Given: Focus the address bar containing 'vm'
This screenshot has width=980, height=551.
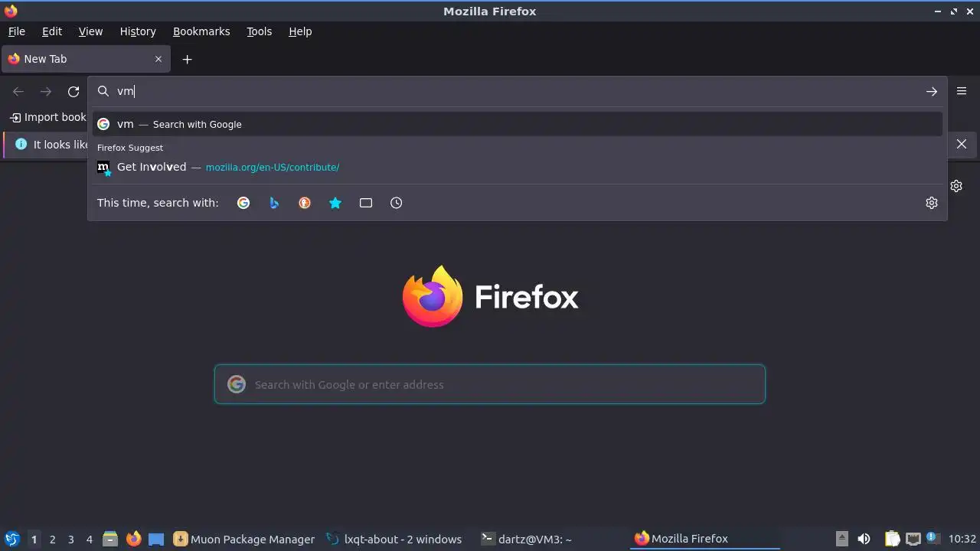Looking at the screenshot, I should pos(517,91).
